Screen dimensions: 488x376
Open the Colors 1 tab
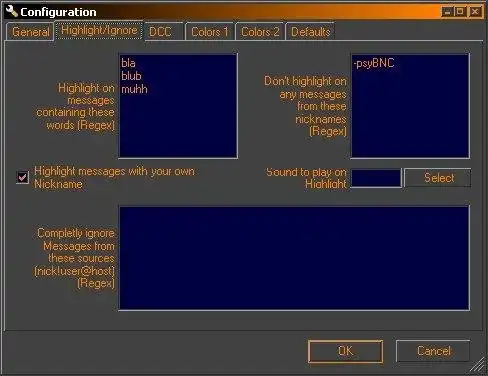click(x=210, y=32)
